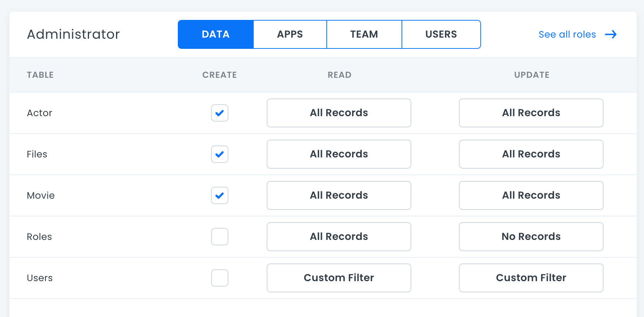Viewport: 644px width, 317px height.
Task: Disable Create permission for Movie table
Action: (x=219, y=195)
